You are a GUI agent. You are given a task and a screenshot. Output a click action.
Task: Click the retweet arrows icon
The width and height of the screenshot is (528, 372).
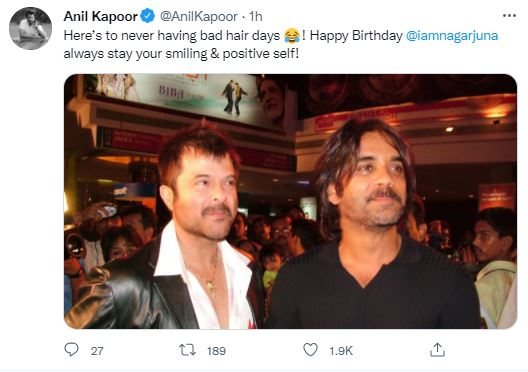coord(187,350)
